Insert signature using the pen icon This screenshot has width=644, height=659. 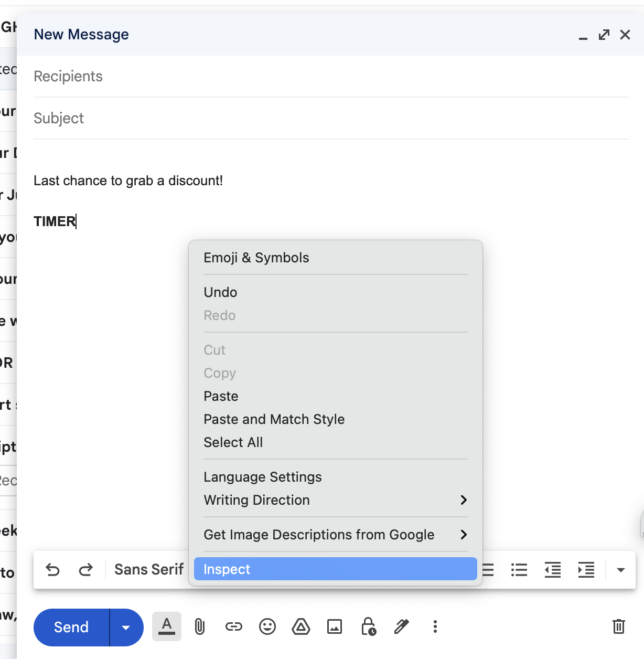402,626
